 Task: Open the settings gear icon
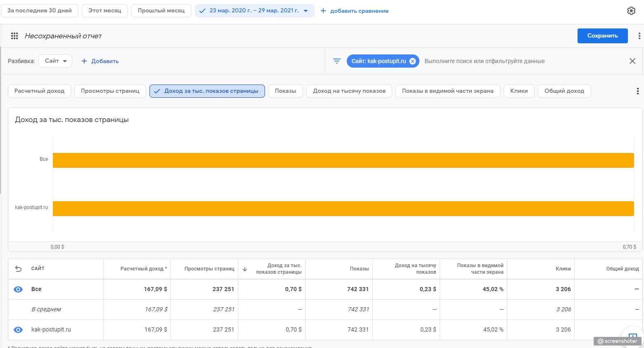[x=631, y=11]
